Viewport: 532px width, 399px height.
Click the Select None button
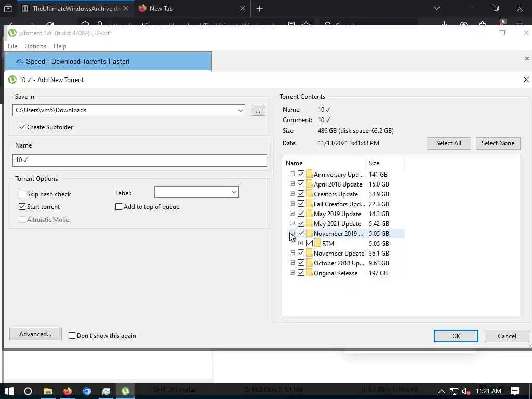498,143
